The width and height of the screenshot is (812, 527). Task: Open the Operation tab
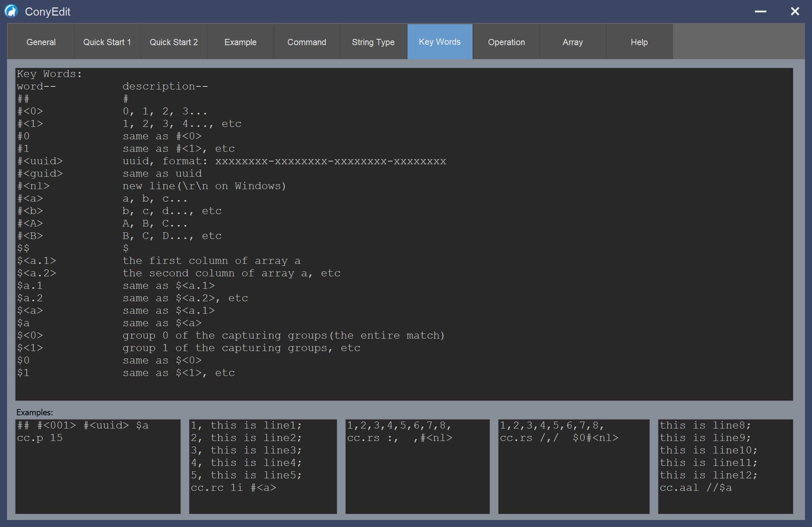[506, 42]
